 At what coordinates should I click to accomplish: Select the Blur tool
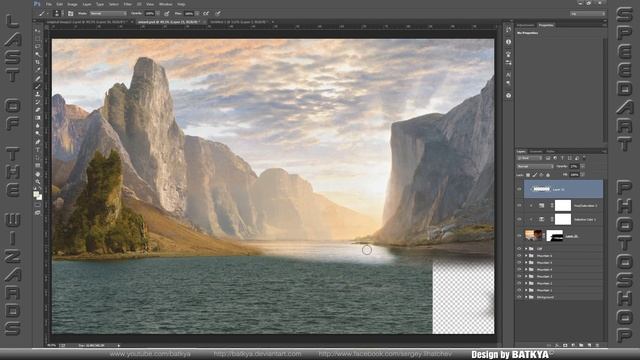pos(38,126)
